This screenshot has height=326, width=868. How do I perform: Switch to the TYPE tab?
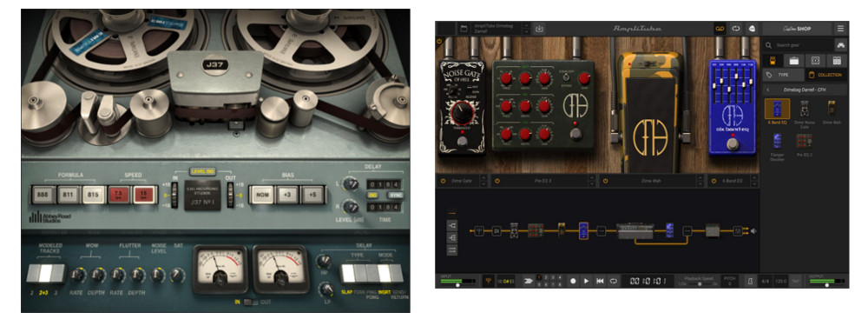783,75
